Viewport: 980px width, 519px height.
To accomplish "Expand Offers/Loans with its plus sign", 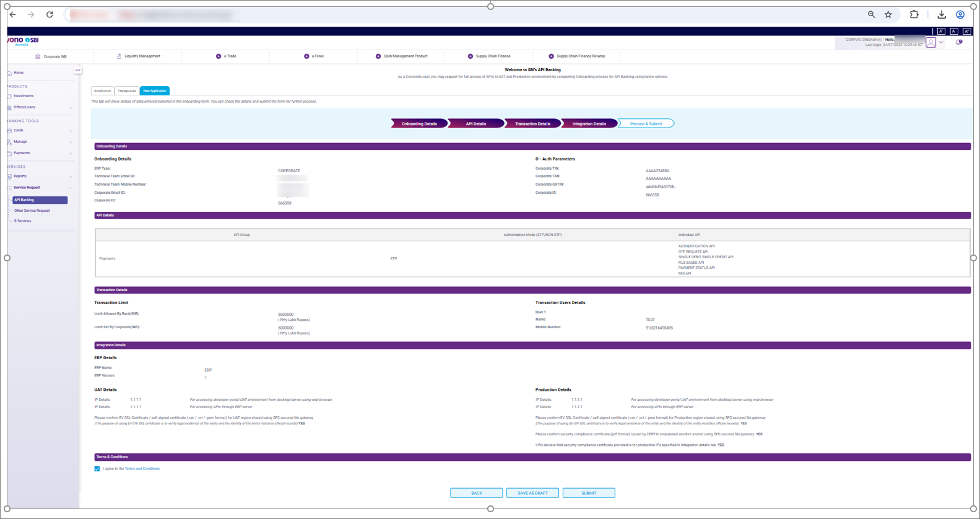I will pyautogui.click(x=71, y=108).
